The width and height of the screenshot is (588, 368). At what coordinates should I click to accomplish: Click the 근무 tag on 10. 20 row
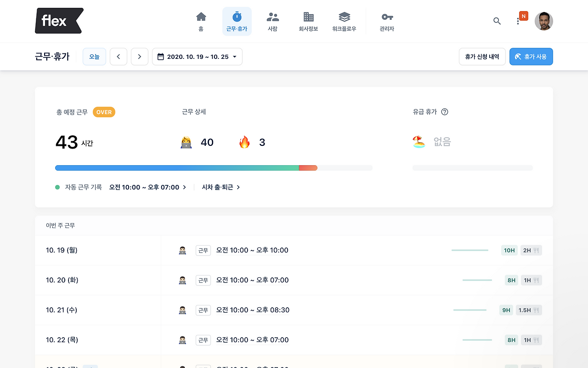point(203,280)
